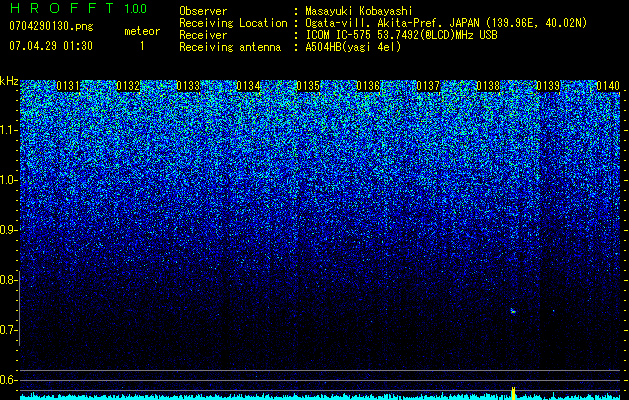This screenshot has width=629, height=400.
Task: Click the 0131 time marker
Action: [x=68, y=86]
